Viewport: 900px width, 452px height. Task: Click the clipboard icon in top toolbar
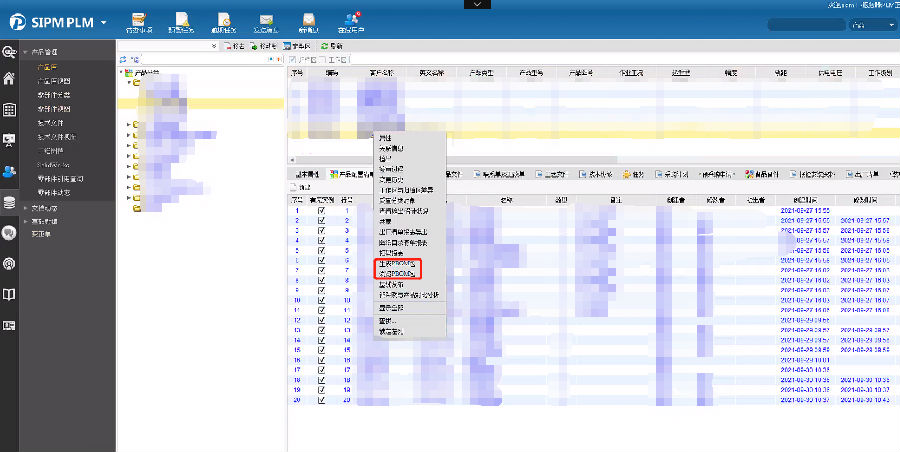click(139, 19)
